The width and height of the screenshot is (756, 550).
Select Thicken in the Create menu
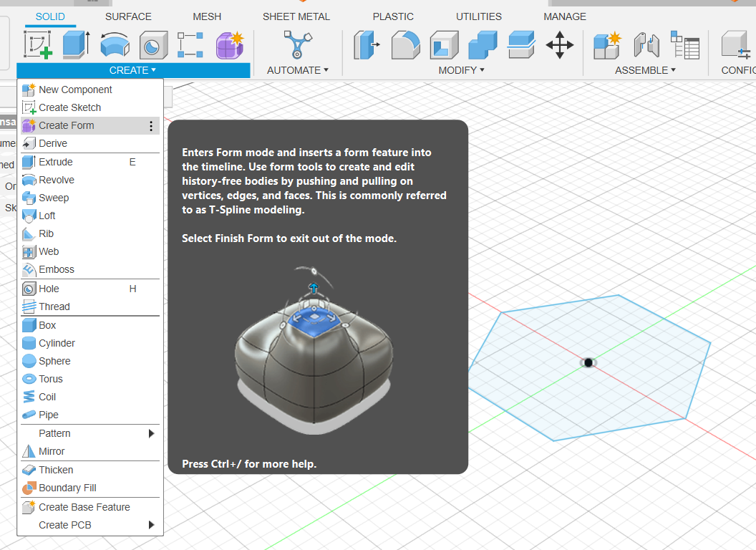point(90,470)
